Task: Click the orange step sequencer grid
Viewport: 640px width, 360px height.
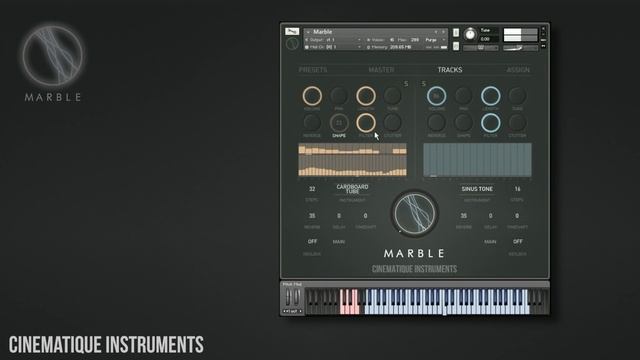Action: click(x=353, y=160)
